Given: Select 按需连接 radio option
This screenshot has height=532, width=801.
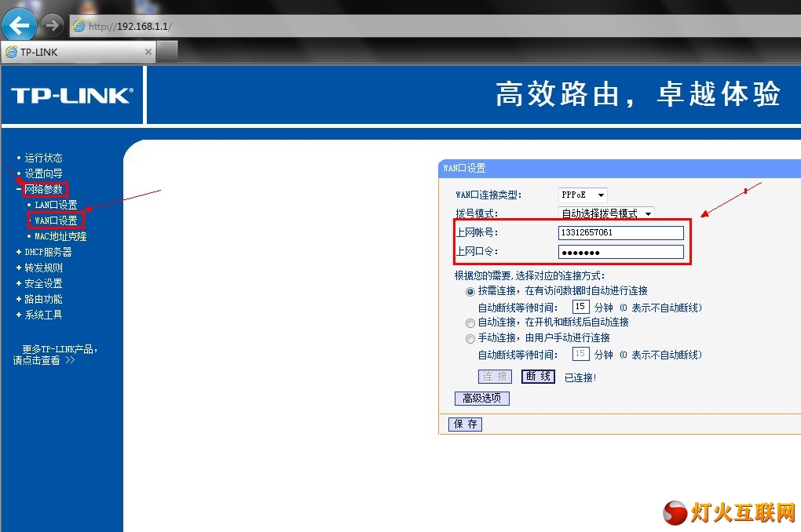Looking at the screenshot, I should point(470,292).
